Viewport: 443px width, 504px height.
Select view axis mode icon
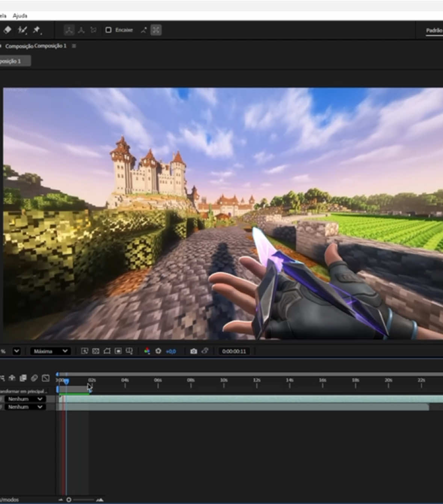click(x=93, y=30)
